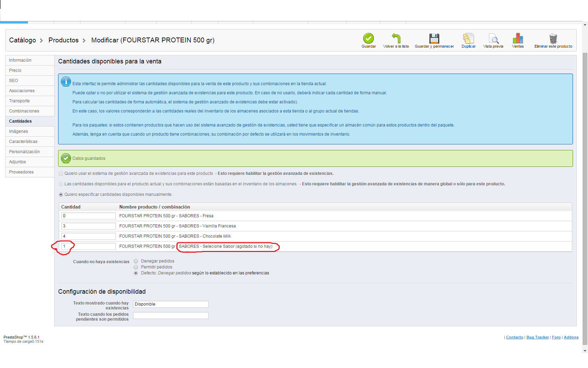The width and height of the screenshot is (588, 368).
Task: Go to the Catálogo breadcrumb
Action: pos(22,40)
